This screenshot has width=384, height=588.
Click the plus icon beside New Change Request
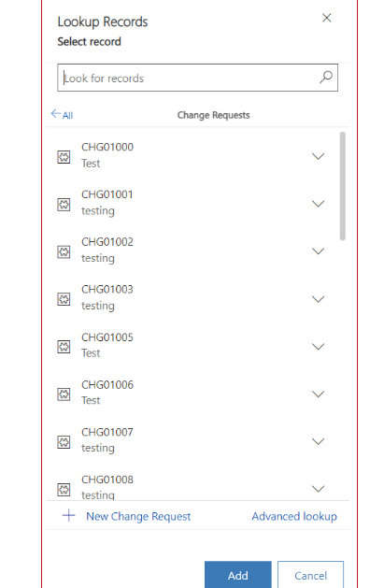[x=68, y=516]
